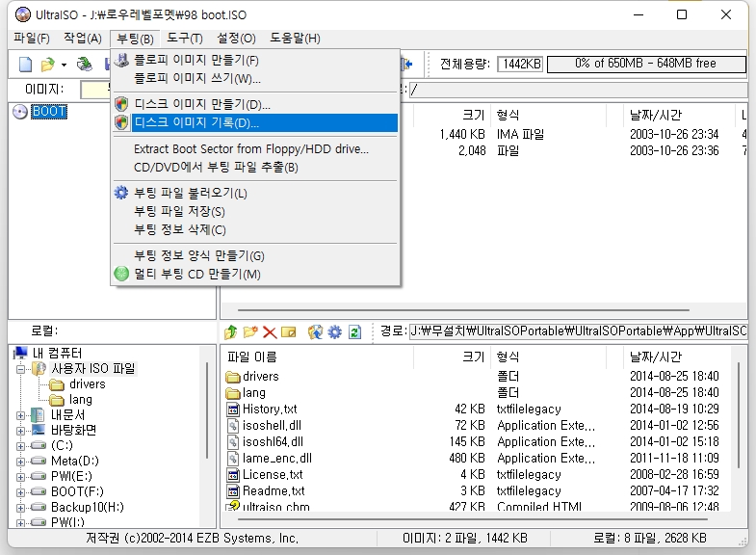The width and height of the screenshot is (756, 555).
Task: Click the lang folder icon in the local tree
Action: tap(57, 400)
